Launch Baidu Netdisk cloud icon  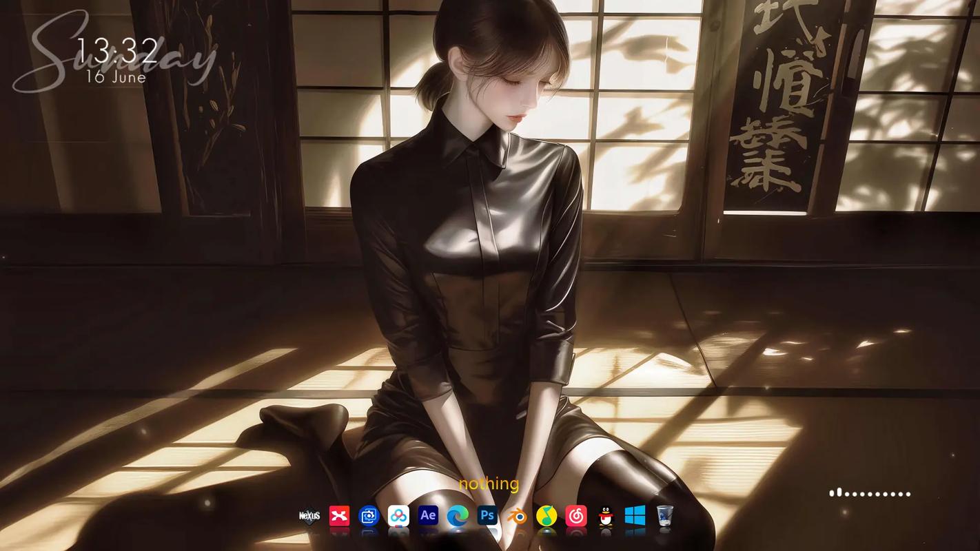coord(398,516)
